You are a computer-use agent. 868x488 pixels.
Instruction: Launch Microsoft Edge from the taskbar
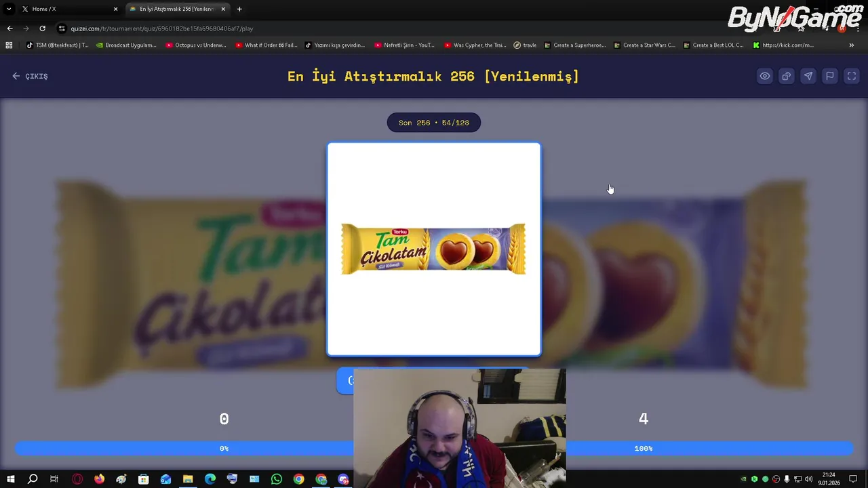[210, 479]
